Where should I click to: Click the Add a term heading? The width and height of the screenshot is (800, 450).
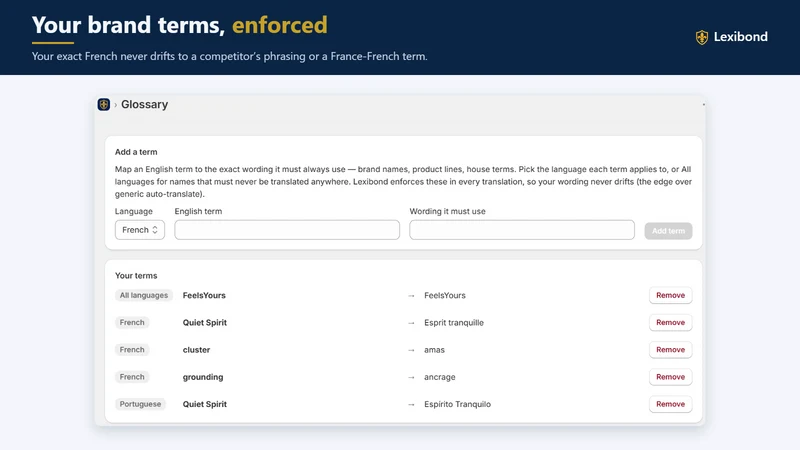(136, 152)
